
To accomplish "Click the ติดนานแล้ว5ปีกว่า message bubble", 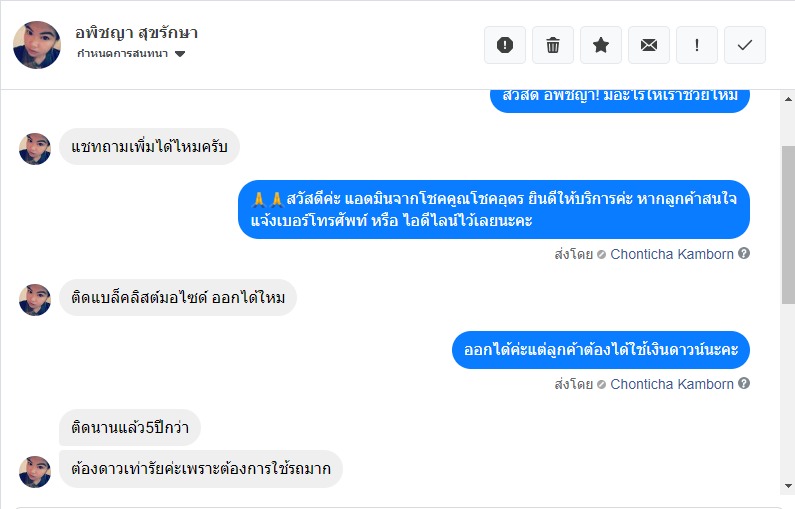I will [130, 428].
